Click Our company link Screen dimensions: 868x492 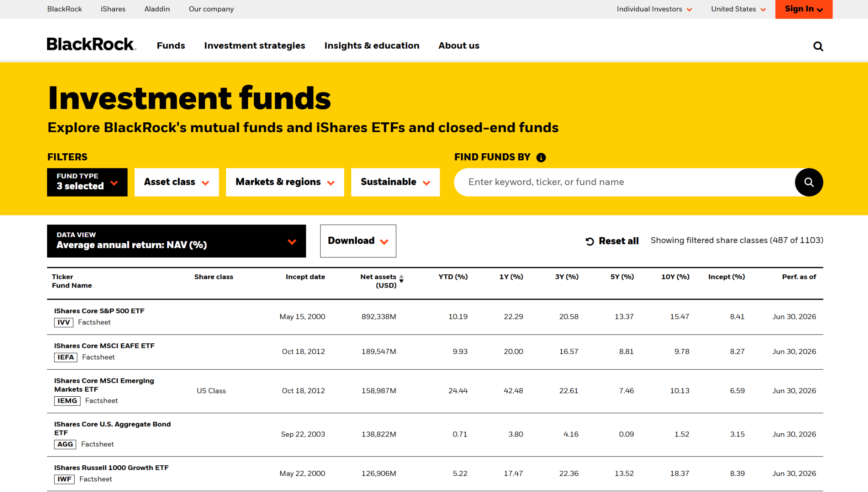(211, 9)
